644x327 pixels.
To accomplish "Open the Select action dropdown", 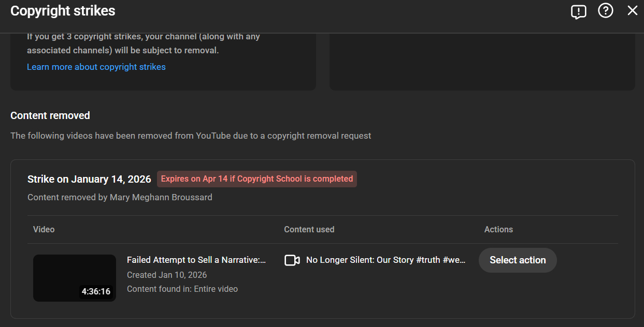I will (517, 260).
